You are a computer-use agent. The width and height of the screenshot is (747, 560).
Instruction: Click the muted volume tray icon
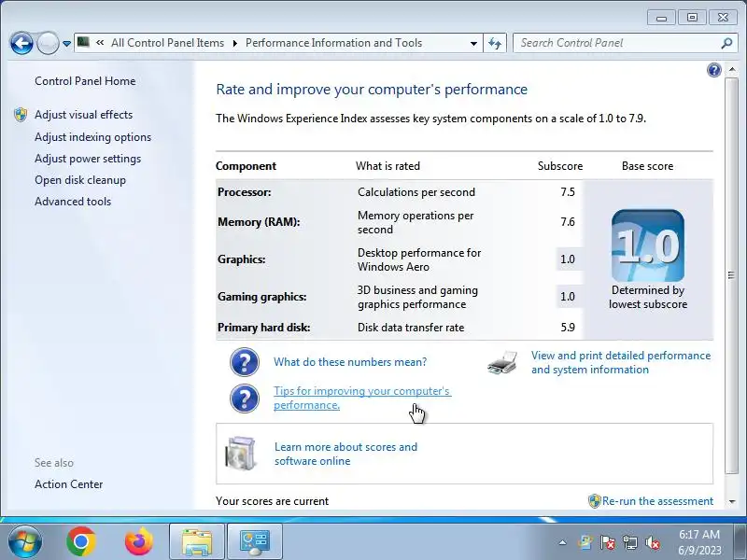coord(652,542)
